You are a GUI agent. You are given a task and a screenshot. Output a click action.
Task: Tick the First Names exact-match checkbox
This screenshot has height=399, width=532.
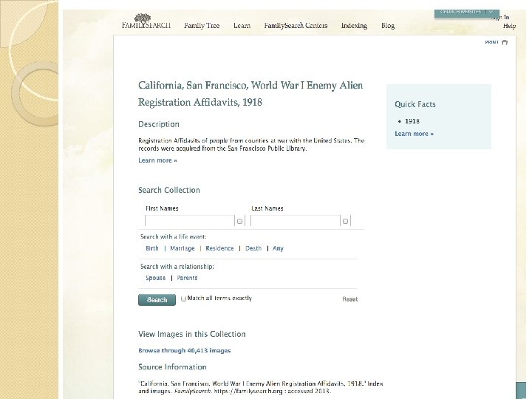[x=239, y=221]
